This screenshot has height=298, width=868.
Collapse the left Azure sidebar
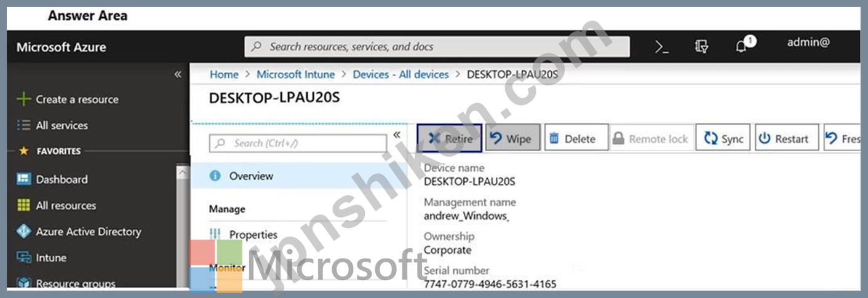tap(178, 74)
